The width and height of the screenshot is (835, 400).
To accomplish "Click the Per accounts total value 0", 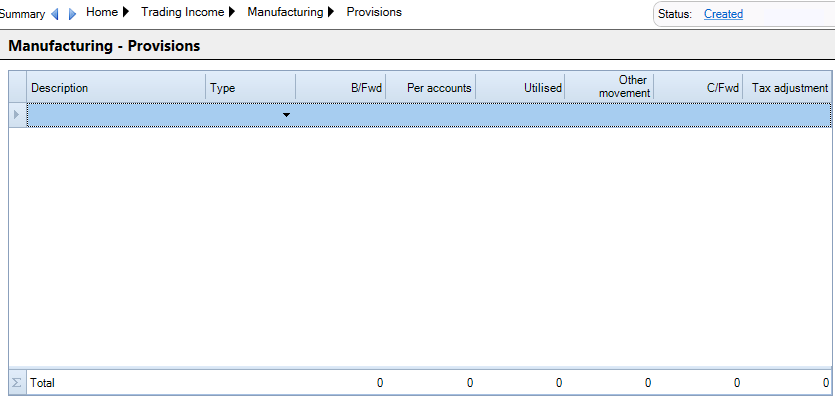I will (x=470, y=383).
